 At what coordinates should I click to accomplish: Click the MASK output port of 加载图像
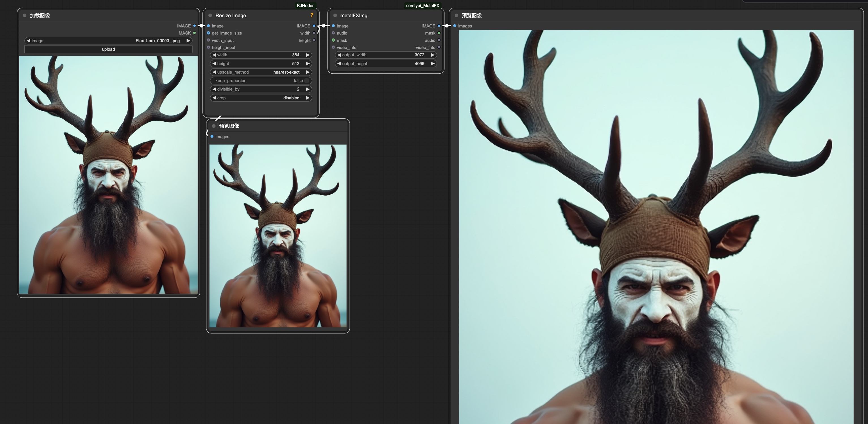point(194,33)
